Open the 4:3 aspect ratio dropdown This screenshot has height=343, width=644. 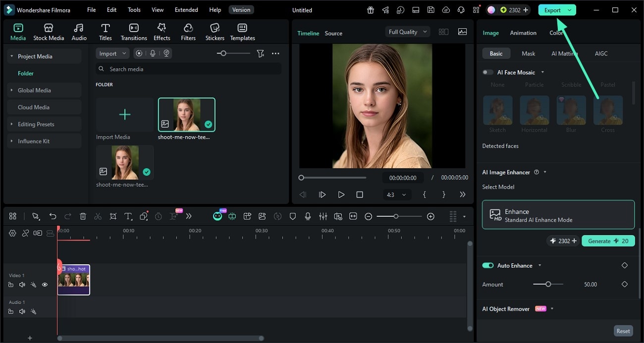click(x=396, y=195)
